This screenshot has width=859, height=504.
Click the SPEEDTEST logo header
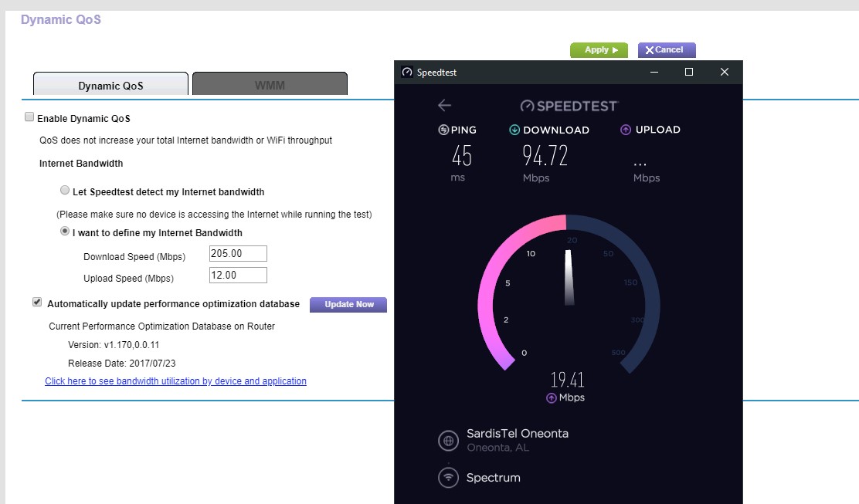(x=569, y=106)
